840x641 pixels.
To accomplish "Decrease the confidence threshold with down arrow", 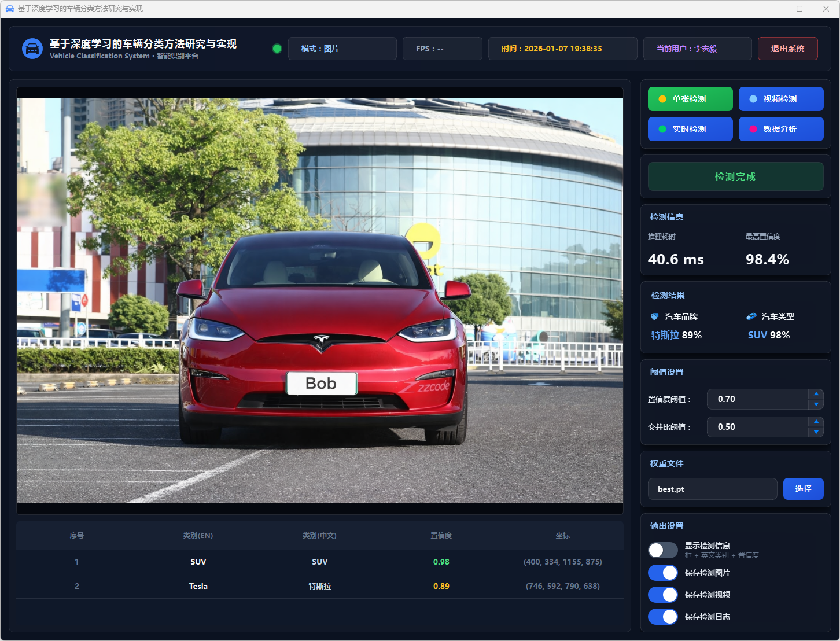I will click(x=816, y=404).
